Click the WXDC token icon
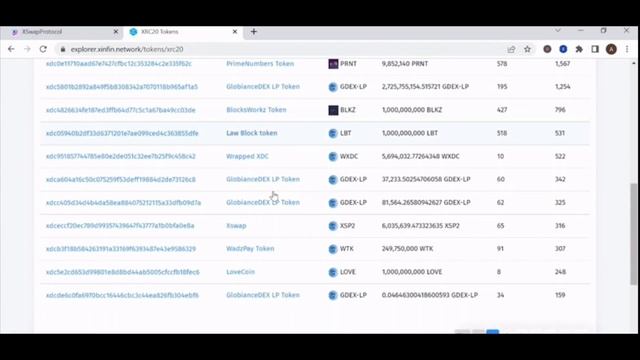The width and height of the screenshot is (640, 360). [333, 156]
